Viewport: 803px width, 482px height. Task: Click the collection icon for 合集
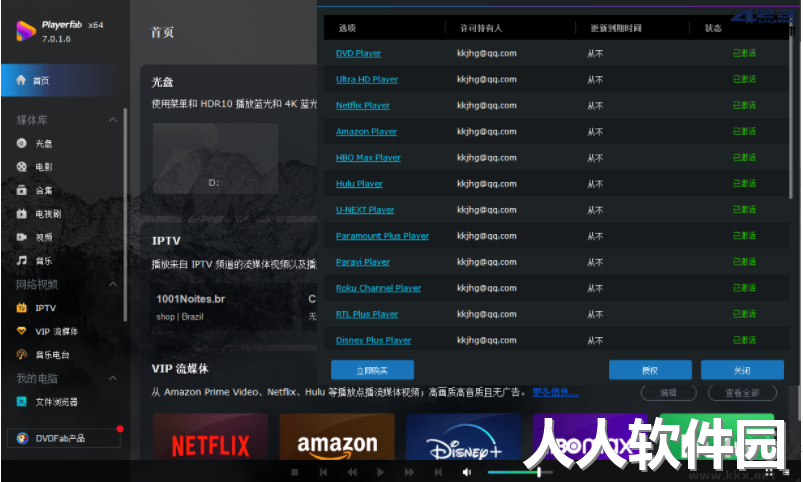(22, 190)
